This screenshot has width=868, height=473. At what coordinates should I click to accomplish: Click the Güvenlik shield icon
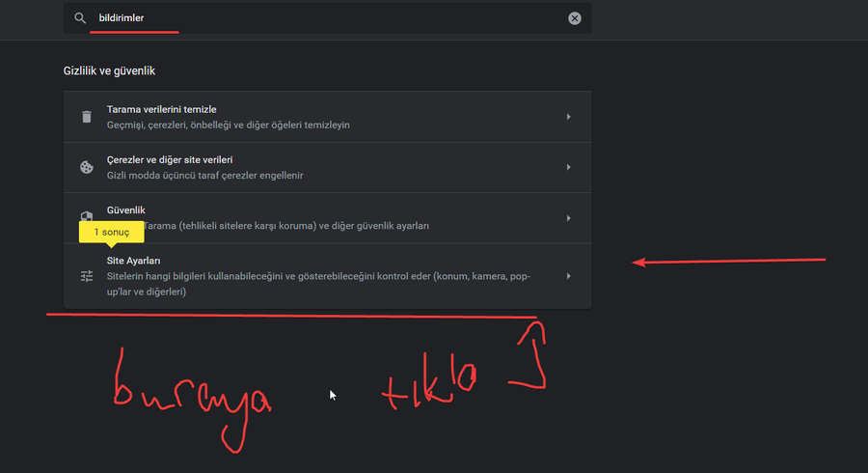(x=87, y=216)
